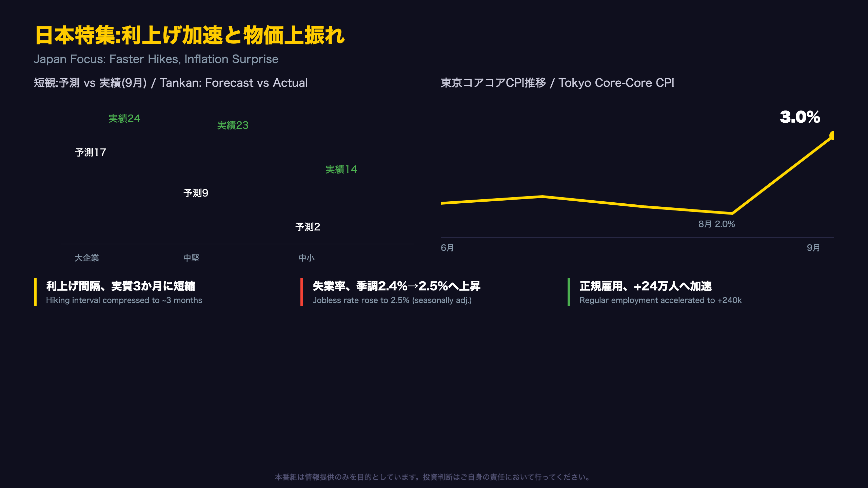This screenshot has height=488, width=868.
Task: Click the 8月 2.0% data label
Action: pyautogui.click(x=716, y=224)
